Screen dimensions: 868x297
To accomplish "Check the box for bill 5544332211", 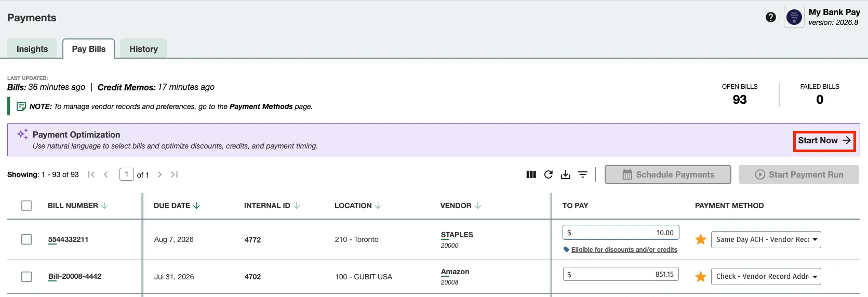I will [26, 239].
